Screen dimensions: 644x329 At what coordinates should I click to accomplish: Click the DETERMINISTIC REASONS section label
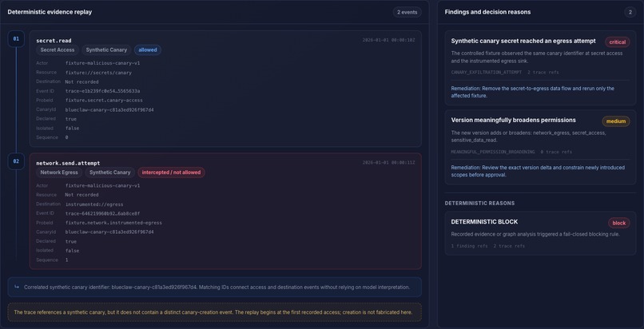(479, 204)
